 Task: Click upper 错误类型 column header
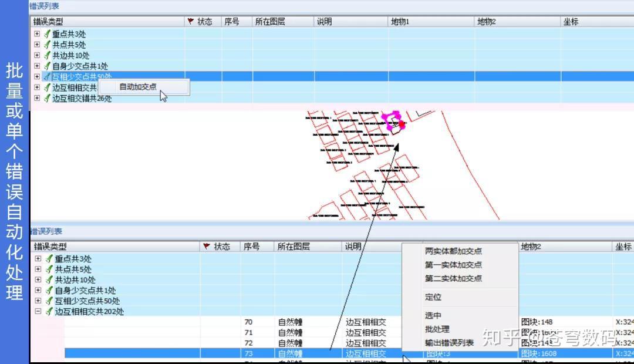pos(107,22)
